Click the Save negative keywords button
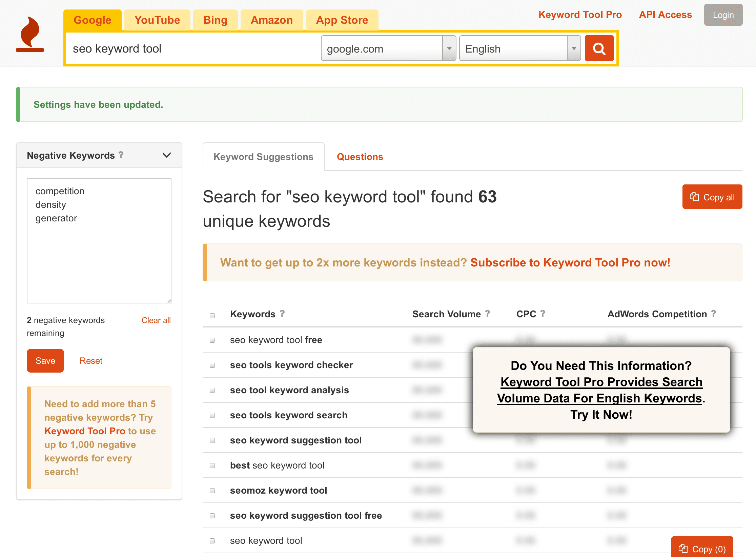 pyautogui.click(x=45, y=360)
